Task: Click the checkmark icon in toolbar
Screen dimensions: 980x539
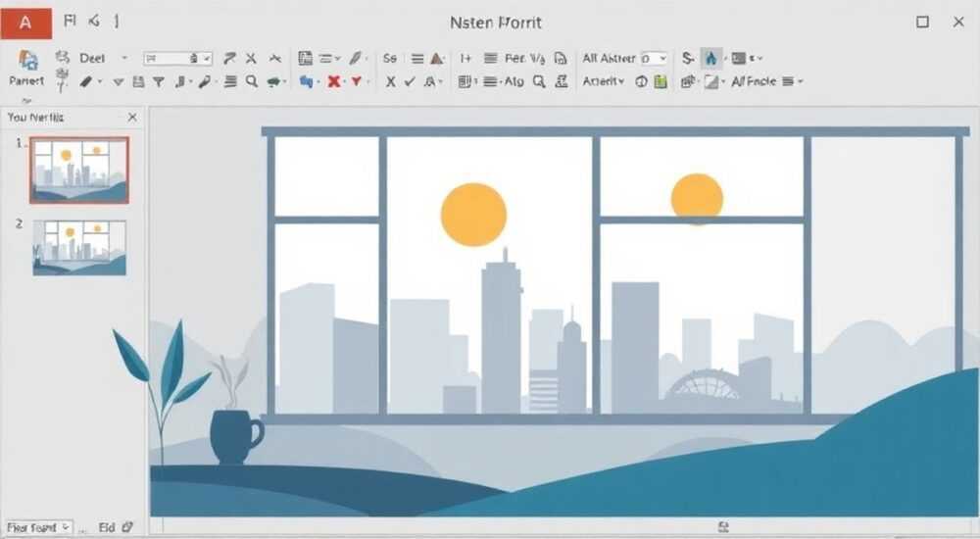Action: pos(410,81)
